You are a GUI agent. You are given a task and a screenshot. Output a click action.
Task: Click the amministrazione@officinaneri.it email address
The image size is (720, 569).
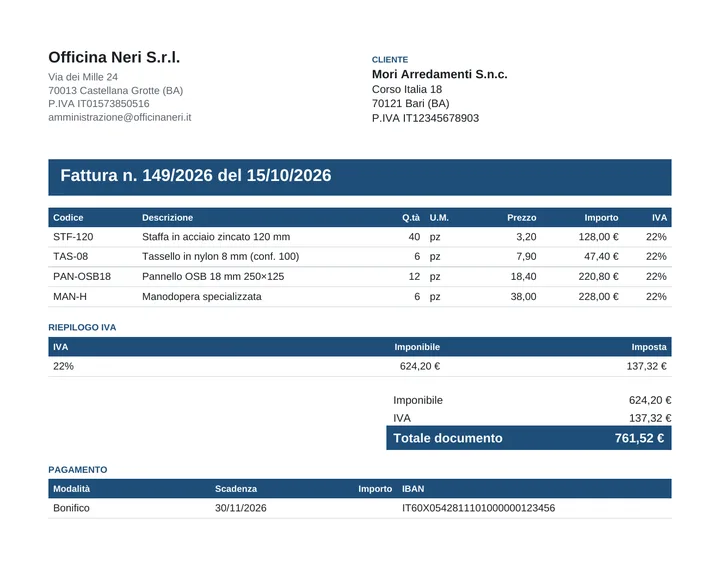coord(119,117)
